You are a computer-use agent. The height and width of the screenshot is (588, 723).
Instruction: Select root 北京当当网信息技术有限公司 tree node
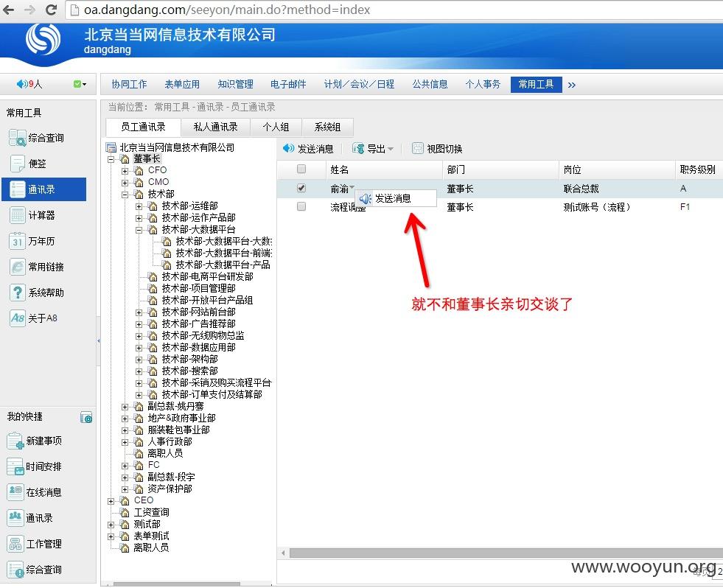click(x=177, y=147)
